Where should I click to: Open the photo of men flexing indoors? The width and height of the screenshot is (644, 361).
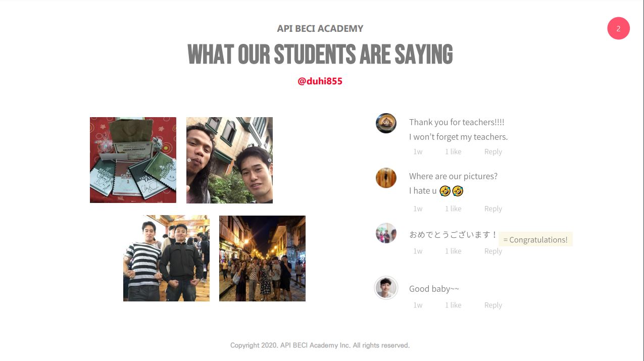(x=166, y=259)
